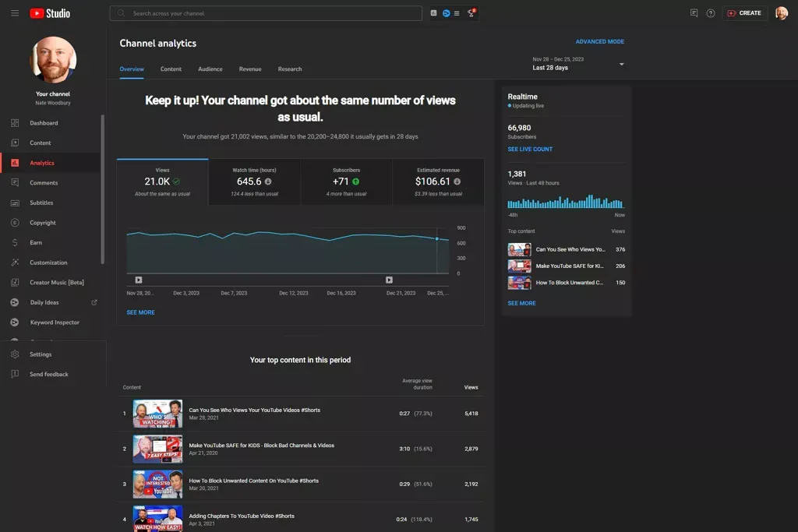The width and height of the screenshot is (798, 532).
Task: Select the Subscribers metric card
Action: click(x=346, y=182)
